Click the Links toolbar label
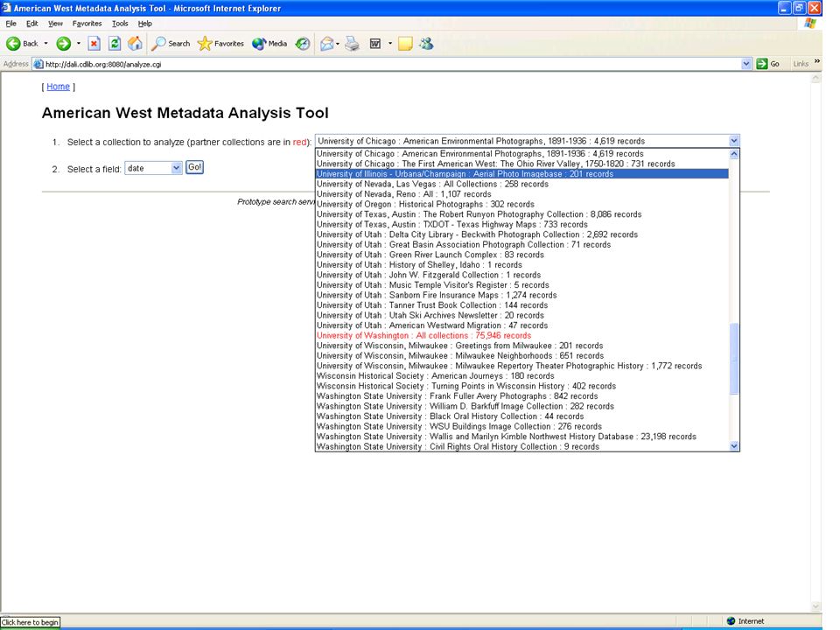Screen dimensions: 840x630 (x=801, y=64)
